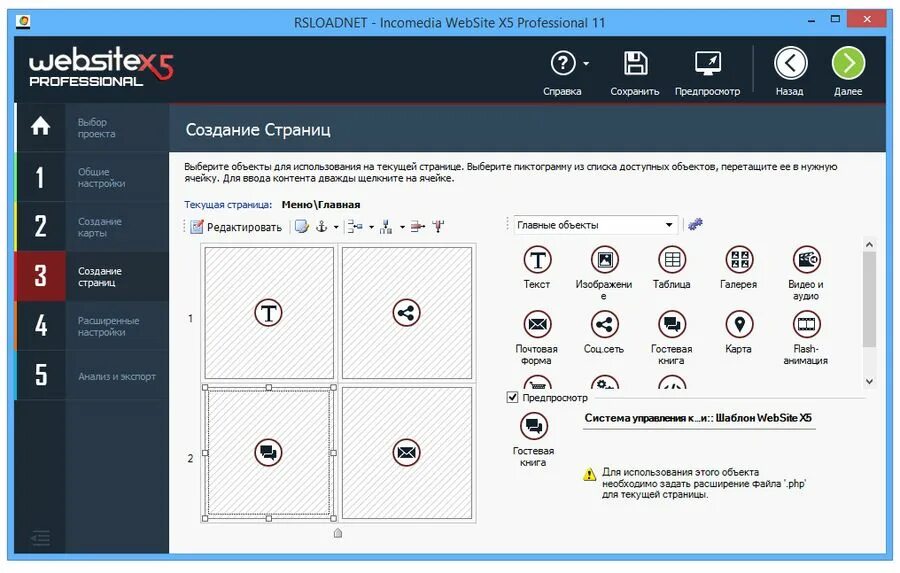Click the Справка help icon

[562, 63]
